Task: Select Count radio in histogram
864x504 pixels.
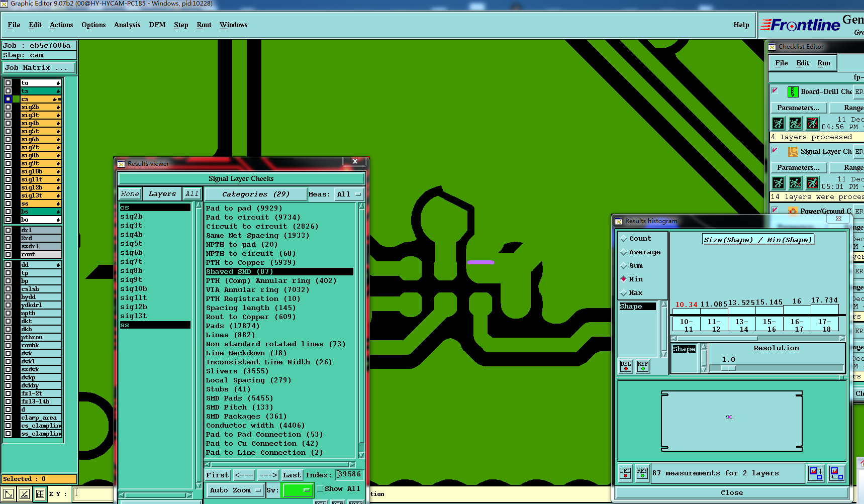Action: [624, 239]
